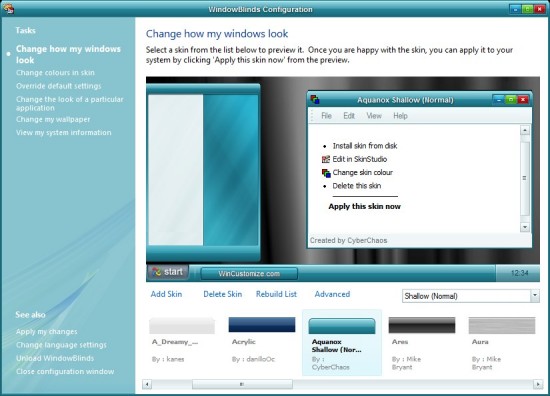Select the Acrylic skin thumbnail
550x396 pixels.
click(262, 324)
